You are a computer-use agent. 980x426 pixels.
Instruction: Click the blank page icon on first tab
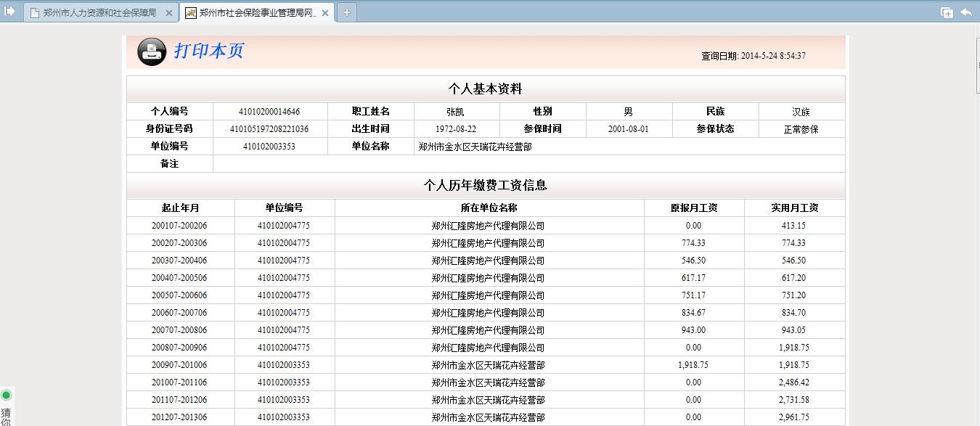click(34, 13)
